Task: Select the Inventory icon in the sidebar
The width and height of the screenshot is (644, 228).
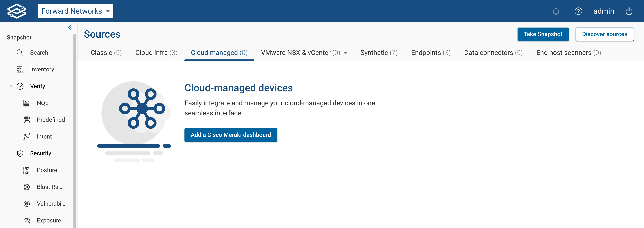Action: click(20, 69)
